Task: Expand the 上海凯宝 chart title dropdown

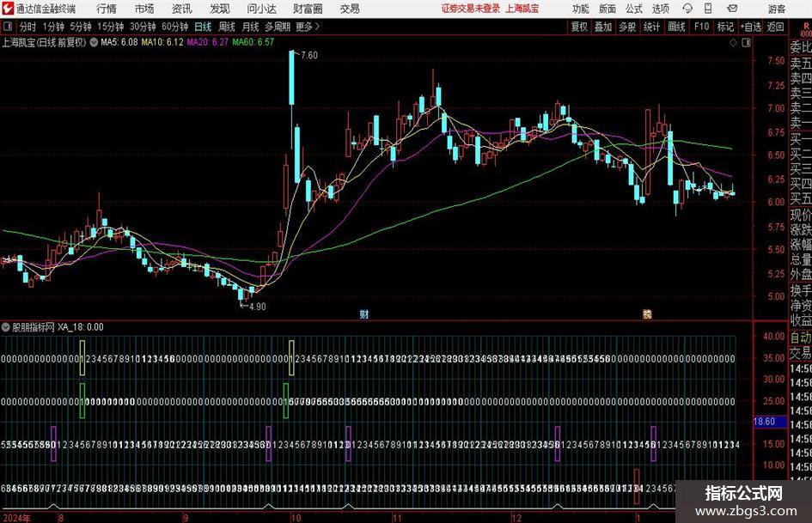Action: pos(94,42)
